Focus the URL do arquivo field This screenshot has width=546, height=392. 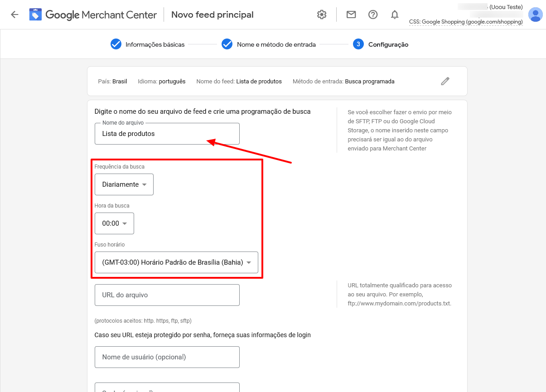(167, 295)
